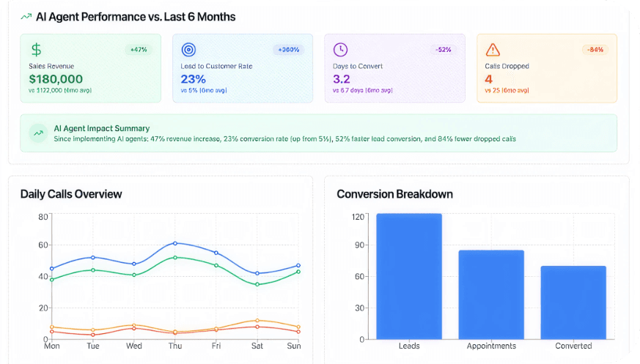Select the -52% days to convert badge
The width and height of the screenshot is (640, 364).
443,50
